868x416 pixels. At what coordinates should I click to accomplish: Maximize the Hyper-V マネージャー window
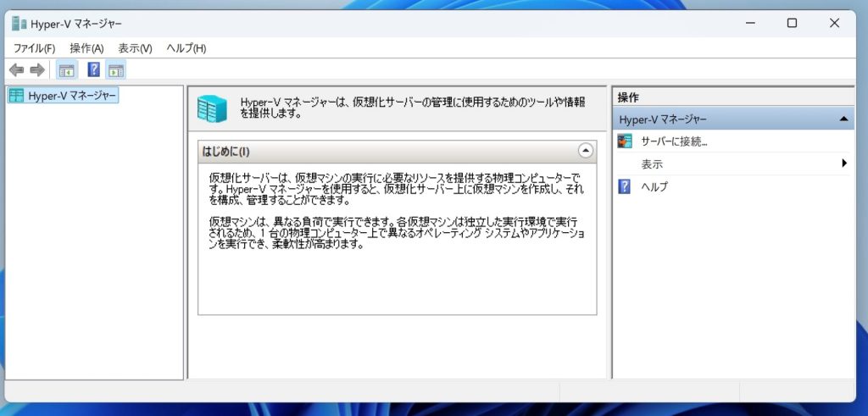(793, 23)
